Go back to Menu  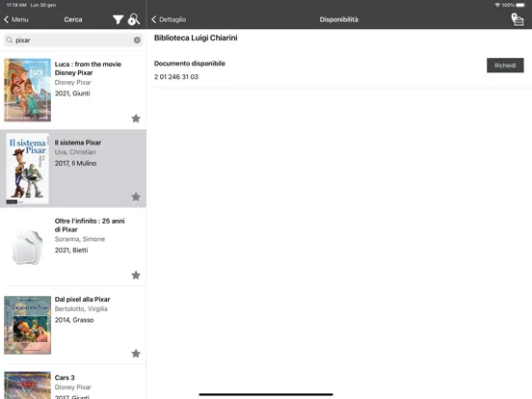tap(16, 19)
